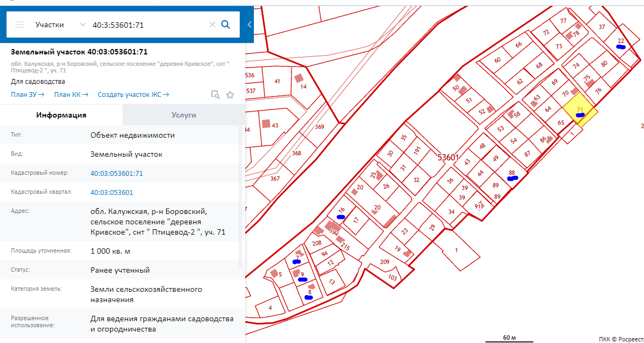Click the Для садоводства subtitle text
The height and width of the screenshot is (343, 644).
[x=38, y=82]
